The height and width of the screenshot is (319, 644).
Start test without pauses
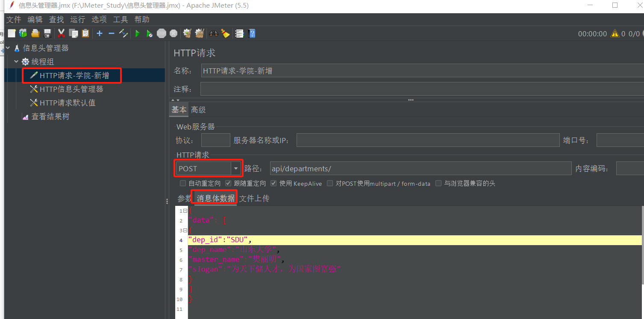click(x=149, y=33)
